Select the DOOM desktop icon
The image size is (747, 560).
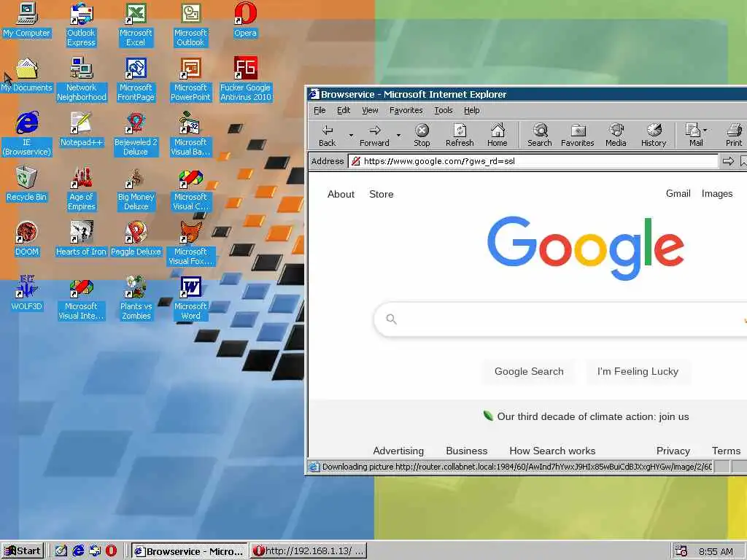point(27,239)
